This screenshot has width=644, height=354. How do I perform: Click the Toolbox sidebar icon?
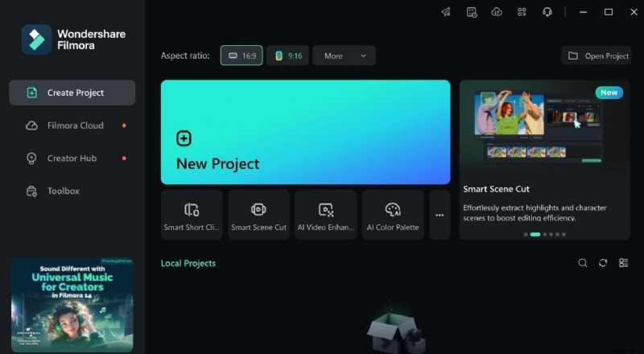click(x=31, y=191)
